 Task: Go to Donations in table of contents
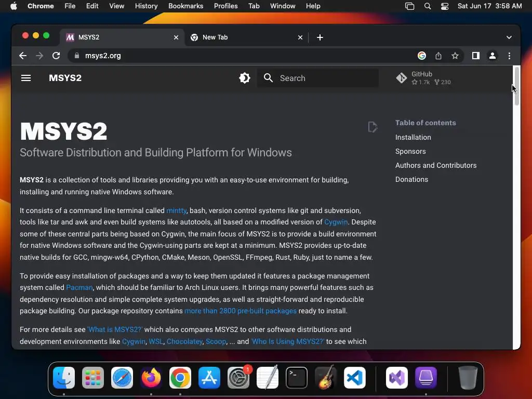click(411, 179)
